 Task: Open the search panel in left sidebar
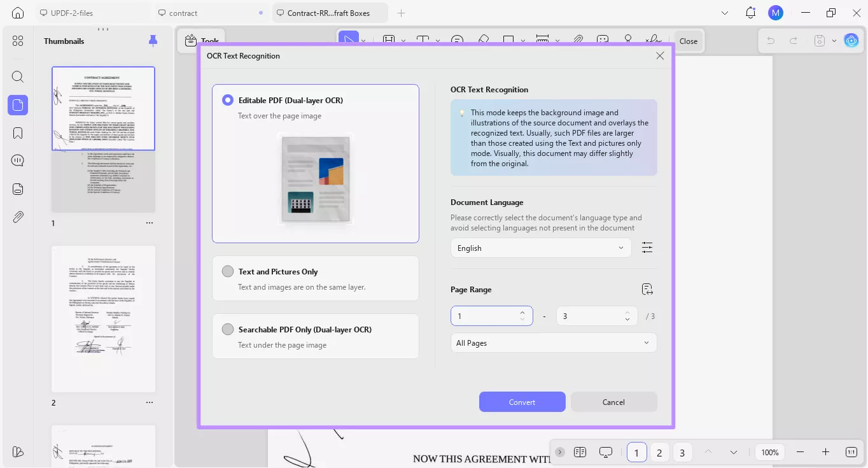(18, 77)
